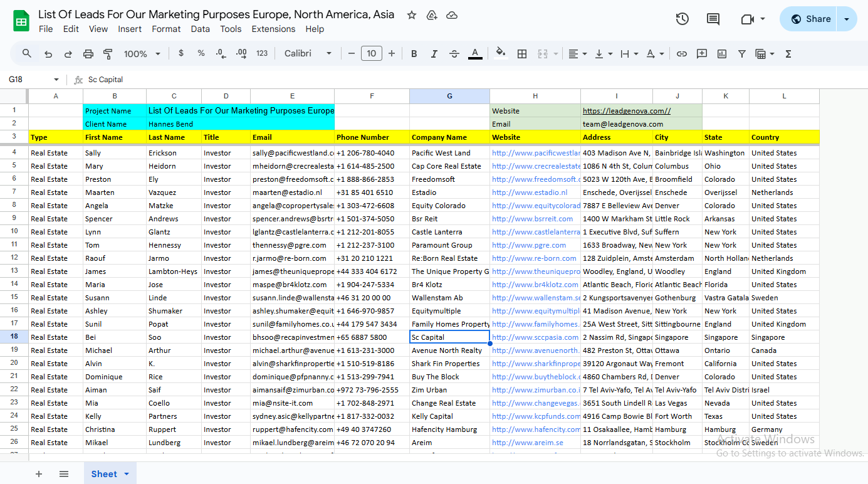This screenshot has height=484, width=868.
Task: Toggle italic formatting
Action: point(434,54)
